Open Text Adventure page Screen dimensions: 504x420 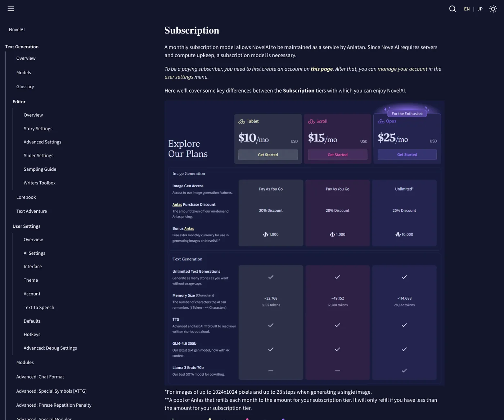[32, 211]
